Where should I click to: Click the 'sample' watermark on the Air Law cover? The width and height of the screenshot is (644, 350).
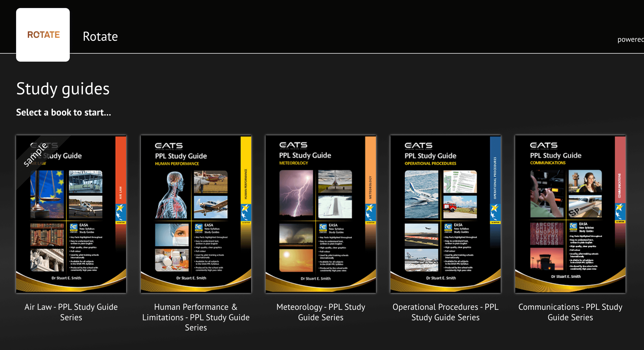pos(35,155)
